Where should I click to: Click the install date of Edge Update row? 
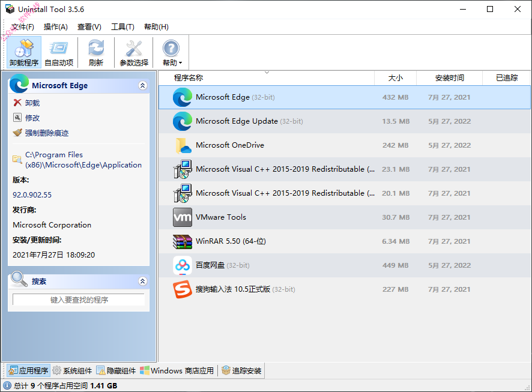449,121
